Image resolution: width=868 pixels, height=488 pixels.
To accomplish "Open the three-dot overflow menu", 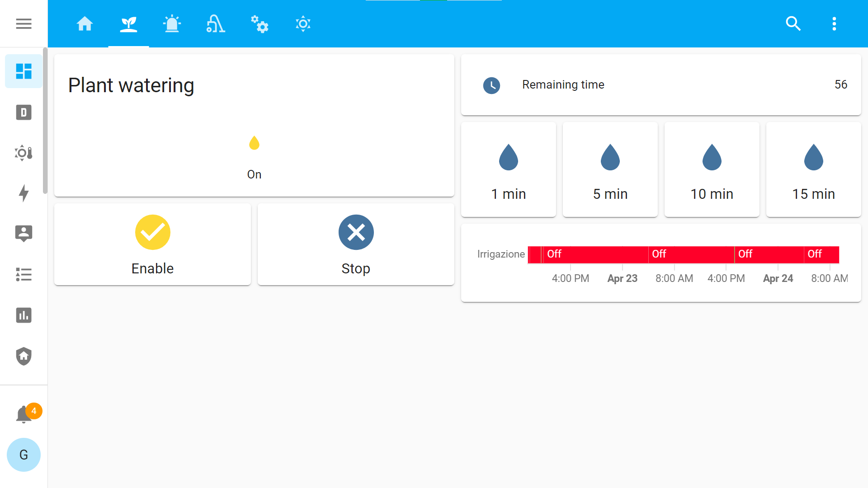I will [x=834, y=23].
